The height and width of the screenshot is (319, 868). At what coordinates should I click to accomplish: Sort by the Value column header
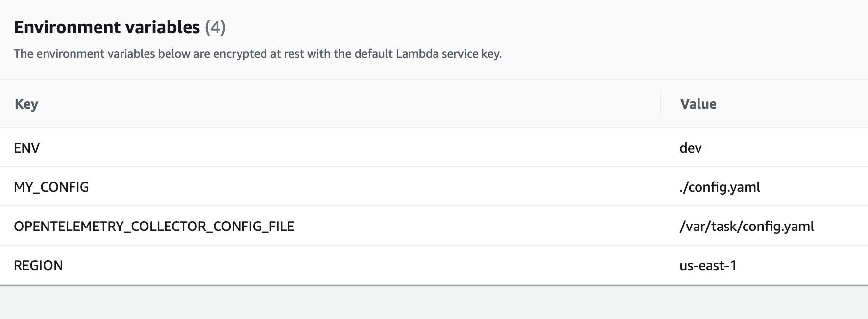698,104
